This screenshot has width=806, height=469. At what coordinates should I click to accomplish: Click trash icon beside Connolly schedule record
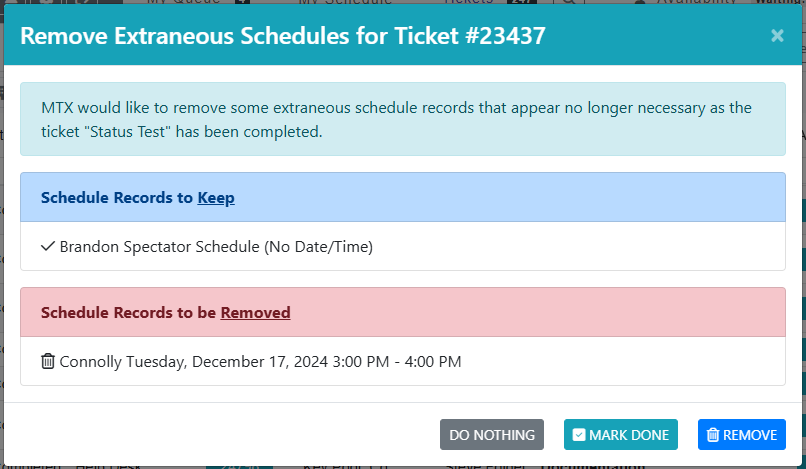48,361
